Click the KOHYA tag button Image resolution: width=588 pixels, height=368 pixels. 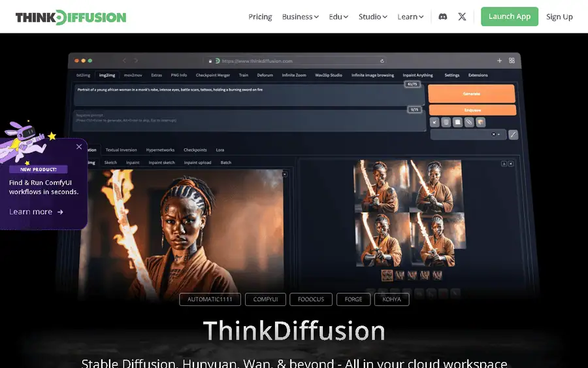391,299
